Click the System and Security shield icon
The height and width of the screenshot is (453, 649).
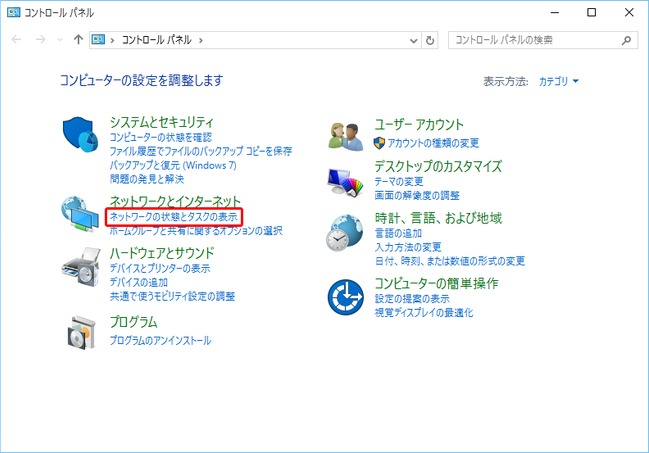[x=80, y=134]
